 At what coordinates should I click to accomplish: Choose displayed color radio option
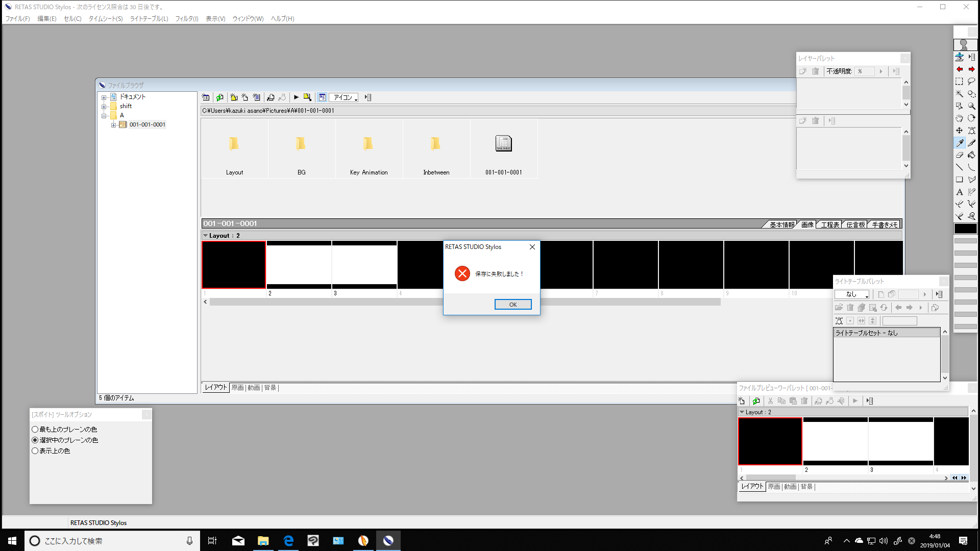coord(35,451)
